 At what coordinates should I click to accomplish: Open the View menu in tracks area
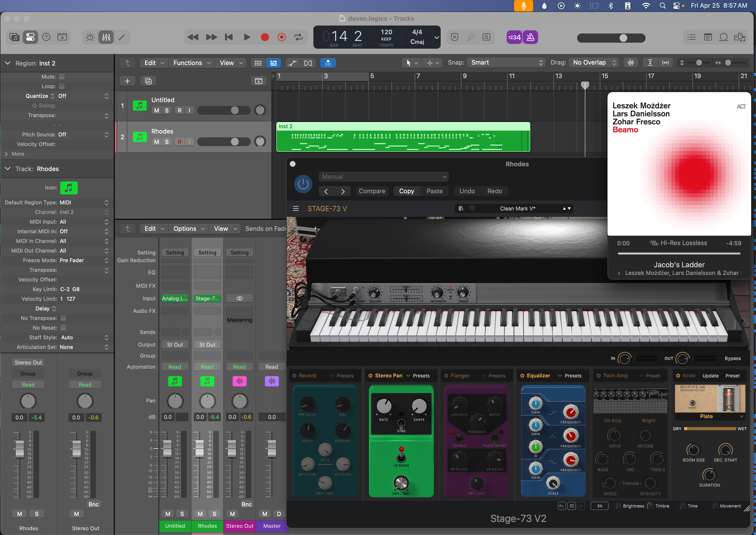click(x=231, y=63)
